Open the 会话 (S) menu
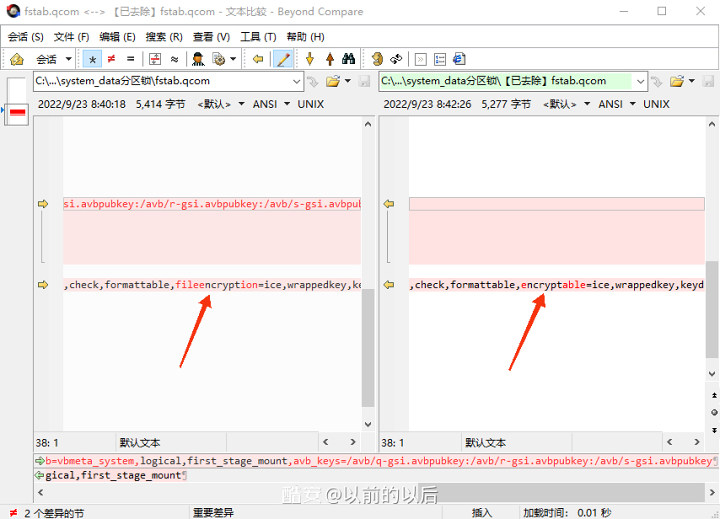Image resolution: width=720 pixels, height=519 pixels. [26, 37]
